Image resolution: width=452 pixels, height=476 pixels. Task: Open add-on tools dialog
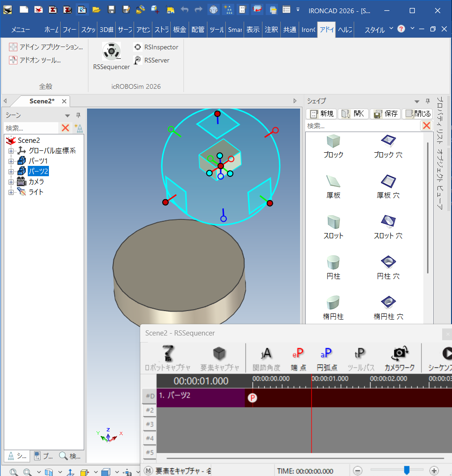[x=35, y=60]
